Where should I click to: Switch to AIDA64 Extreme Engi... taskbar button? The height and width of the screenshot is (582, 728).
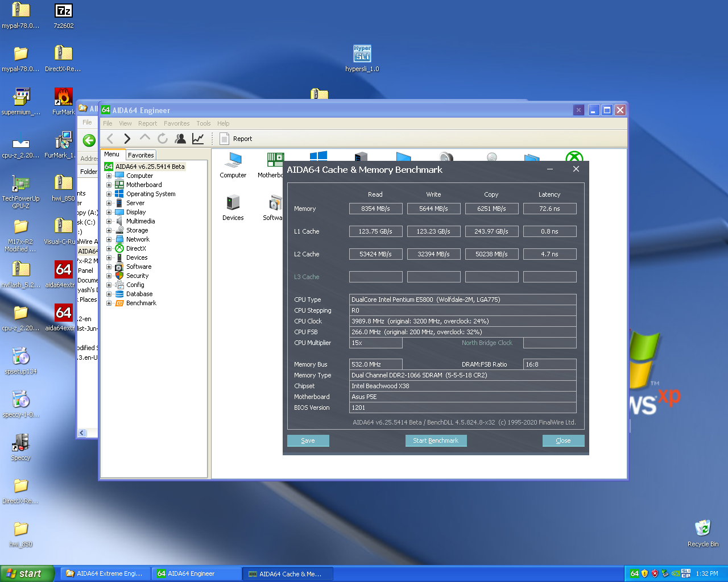coord(106,573)
